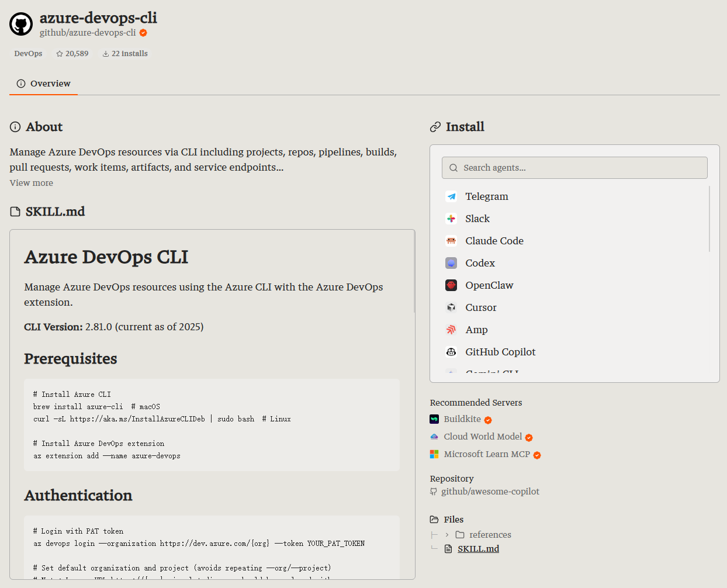Click the verified badge next to Microsoft Learn MCP
The height and width of the screenshot is (588, 727).
click(537, 455)
